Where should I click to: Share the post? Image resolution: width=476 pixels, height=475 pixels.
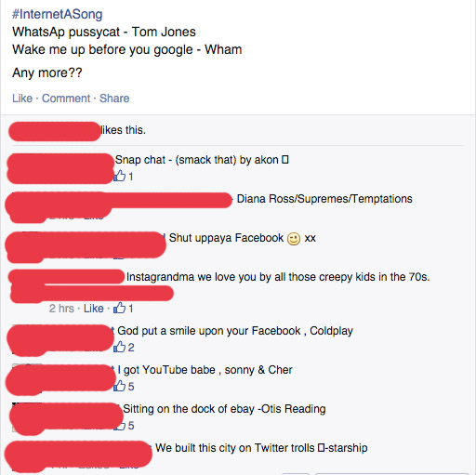[114, 99]
